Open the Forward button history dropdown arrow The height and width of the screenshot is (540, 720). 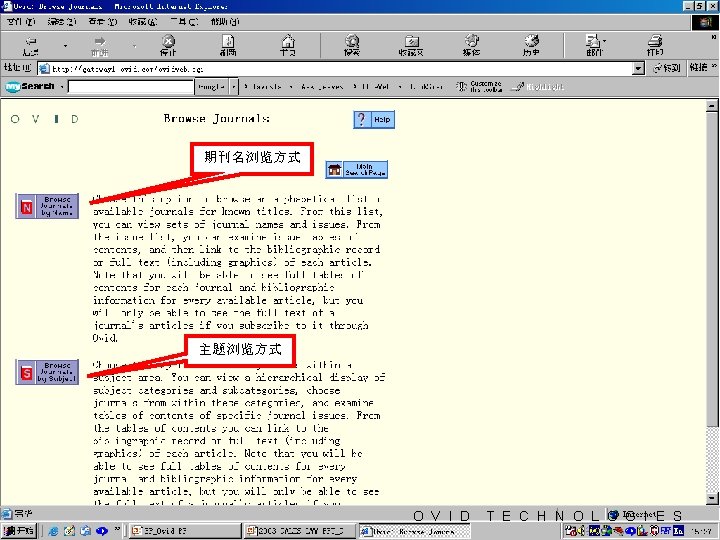pyautogui.click(x=134, y=46)
